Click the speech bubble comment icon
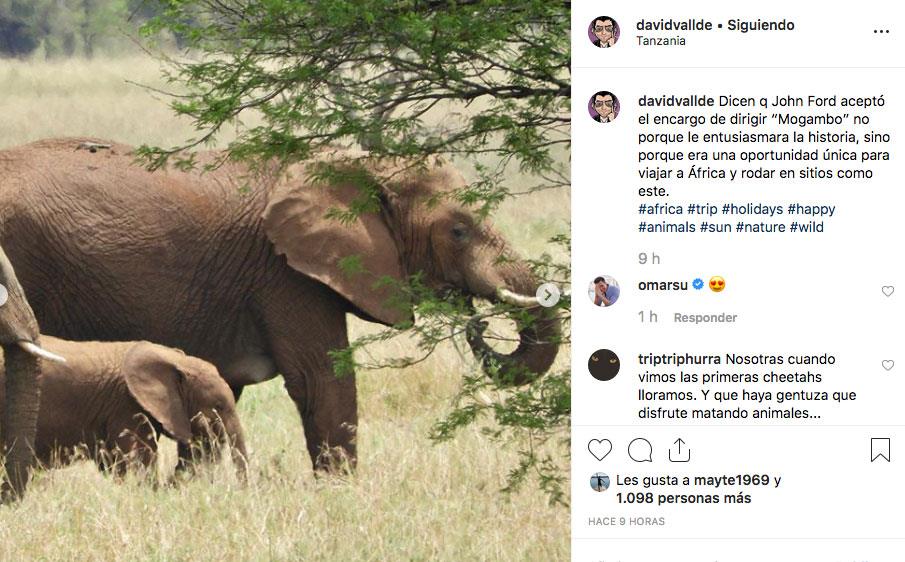The image size is (905, 562). [640, 450]
